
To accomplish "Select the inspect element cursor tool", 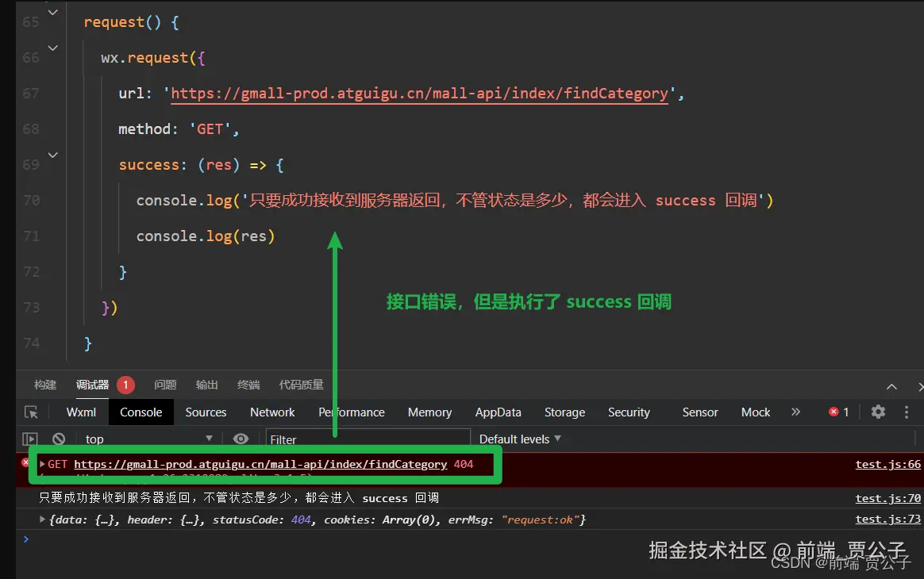I will click(32, 412).
